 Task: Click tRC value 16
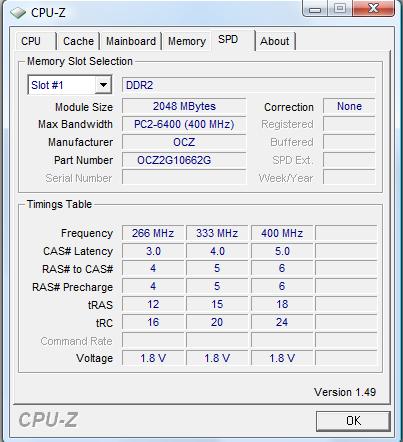153,322
